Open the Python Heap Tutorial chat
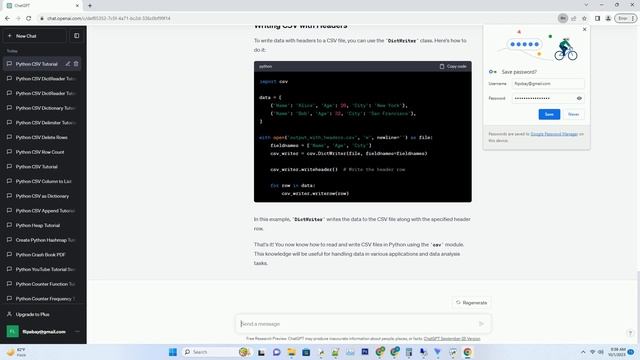 click(42, 225)
